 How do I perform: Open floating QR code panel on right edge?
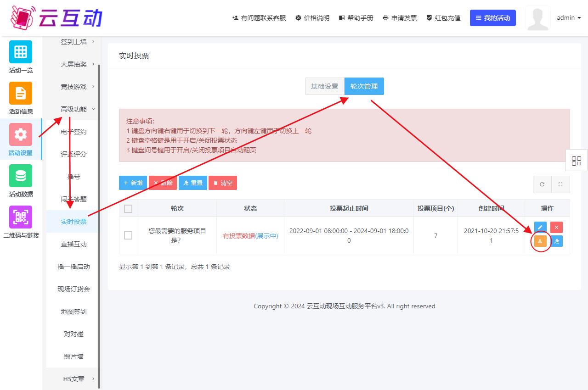pyautogui.click(x=577, y=161)
